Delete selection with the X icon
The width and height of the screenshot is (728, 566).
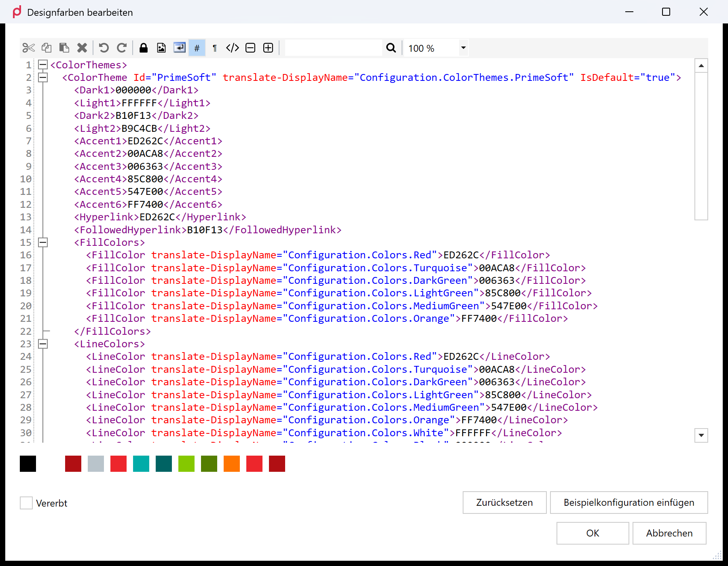(82, 48)
